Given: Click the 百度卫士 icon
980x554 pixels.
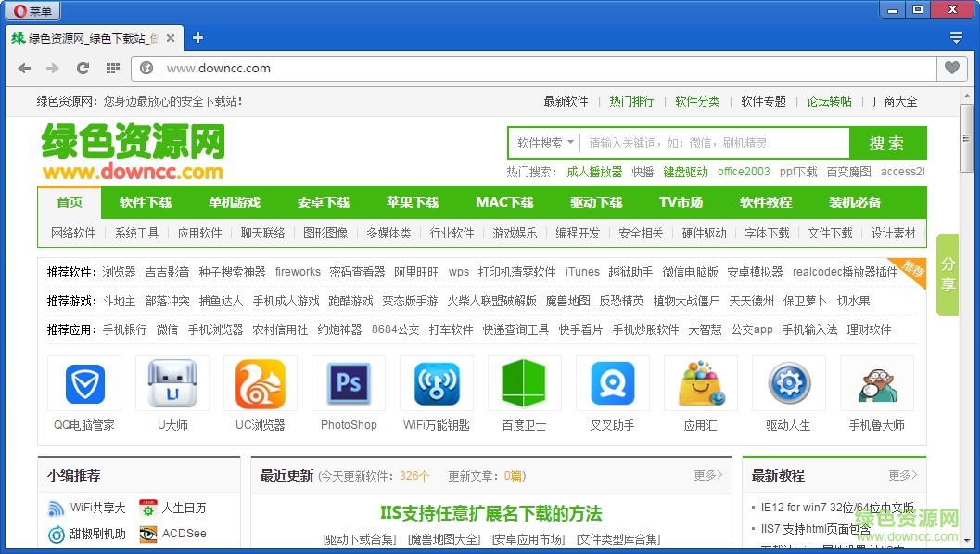Looking at the screenshot, I should 524,383.
